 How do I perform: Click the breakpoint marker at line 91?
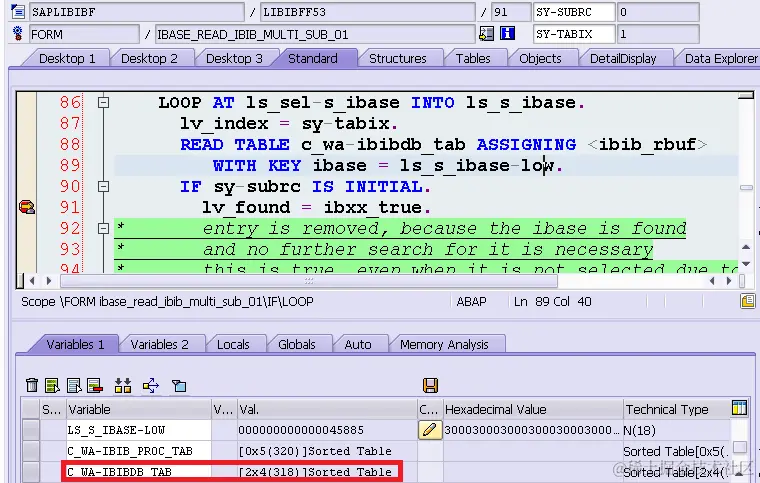[x=27, y=207]
